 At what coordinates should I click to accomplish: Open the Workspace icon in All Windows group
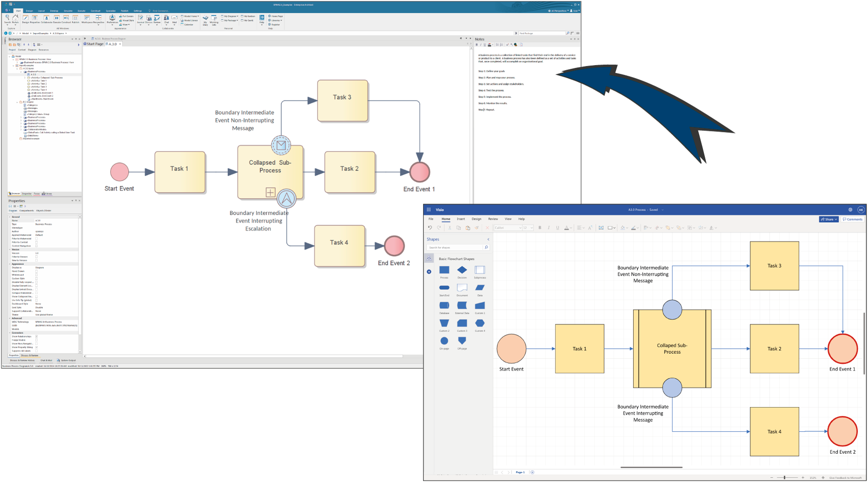pos(86,19)
